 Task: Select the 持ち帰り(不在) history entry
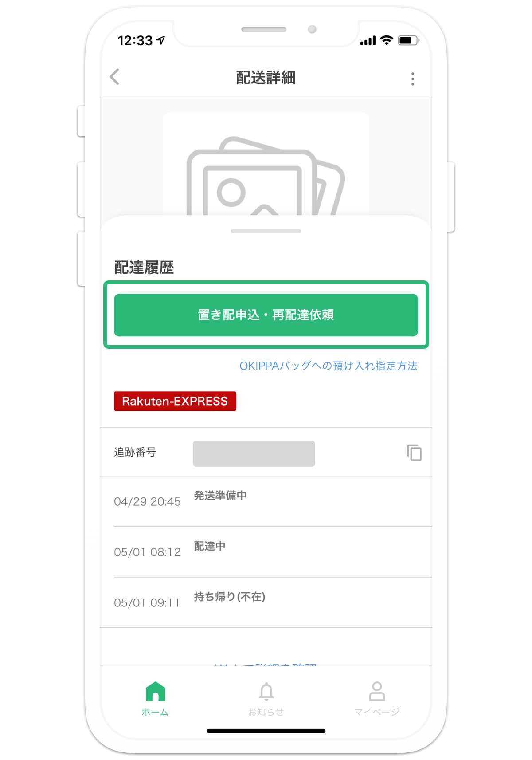click(x=266, y=603)
